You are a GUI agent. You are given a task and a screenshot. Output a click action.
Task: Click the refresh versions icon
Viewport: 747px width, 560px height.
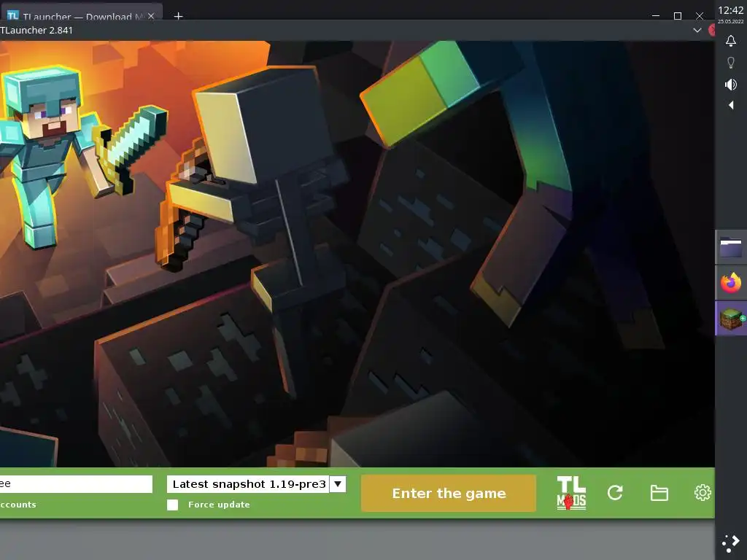click(615, 493)
